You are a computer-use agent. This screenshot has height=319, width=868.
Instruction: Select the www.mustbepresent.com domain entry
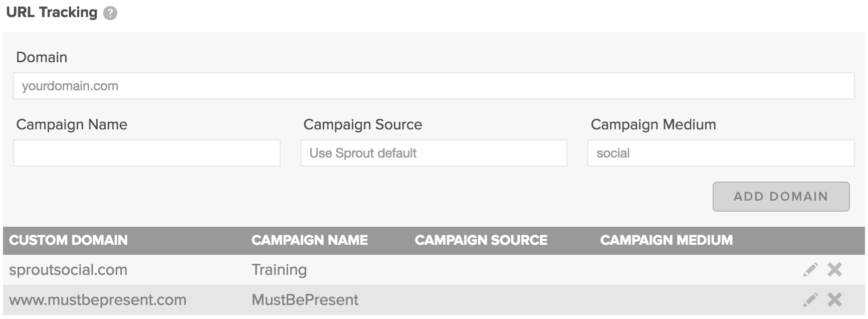coord(98,300)
